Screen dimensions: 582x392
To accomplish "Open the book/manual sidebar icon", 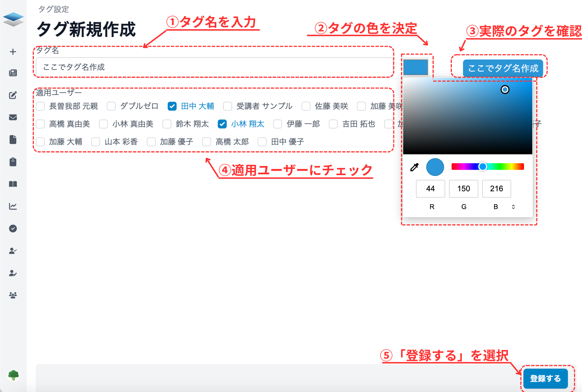I will 13,184.
